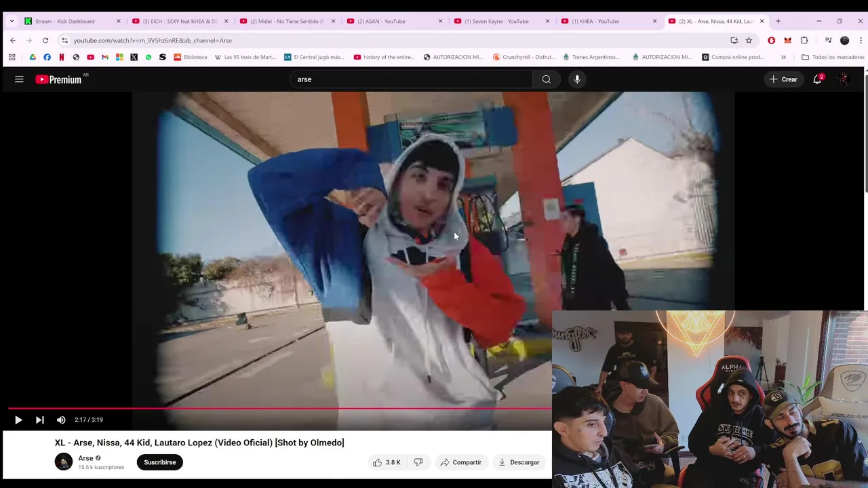The image size is (868, 488).
Task: Switch to ASAN - YouTube tab
Action: (394, 21)
